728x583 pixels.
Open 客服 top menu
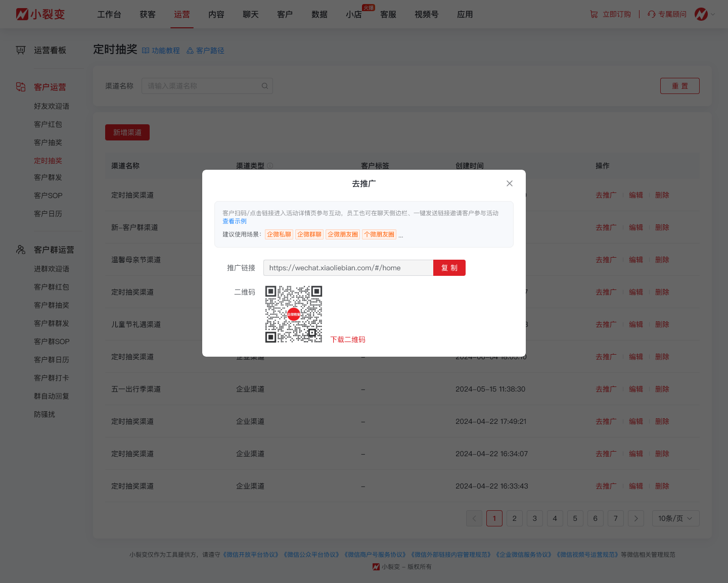click(388, 15)
